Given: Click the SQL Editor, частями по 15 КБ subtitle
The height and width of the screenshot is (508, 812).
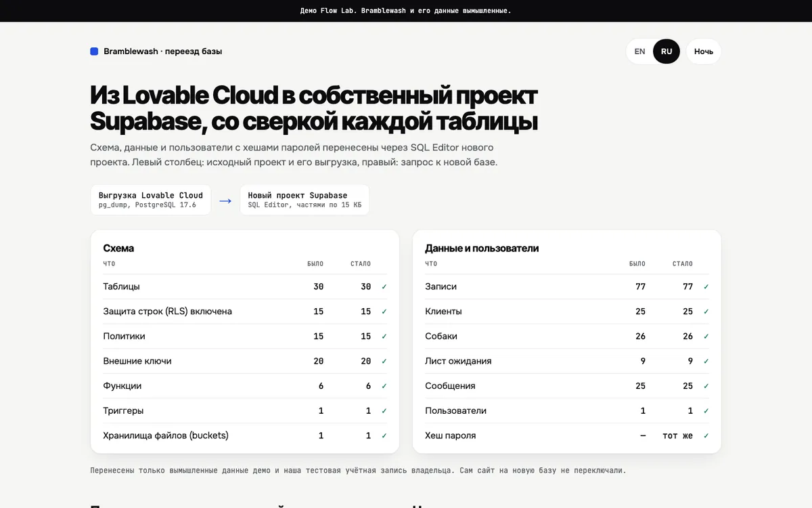Looking at the screenshot, I should [304, 205].
